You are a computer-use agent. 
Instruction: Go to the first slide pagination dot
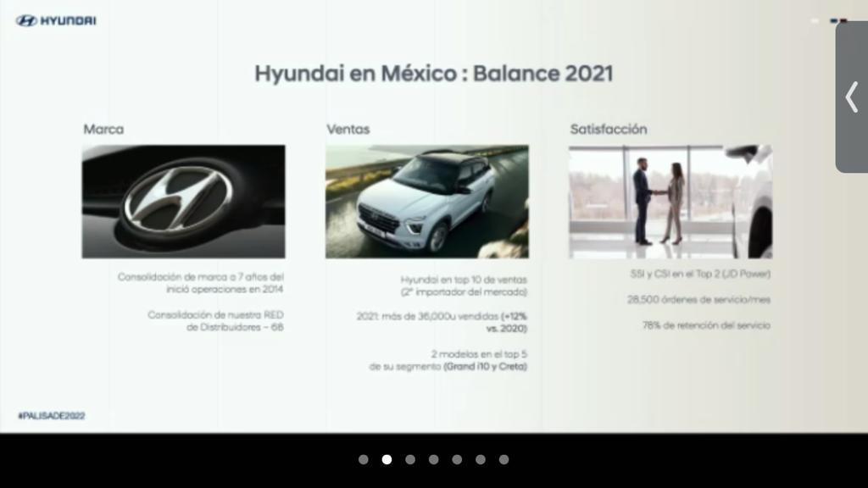(364, 459)
